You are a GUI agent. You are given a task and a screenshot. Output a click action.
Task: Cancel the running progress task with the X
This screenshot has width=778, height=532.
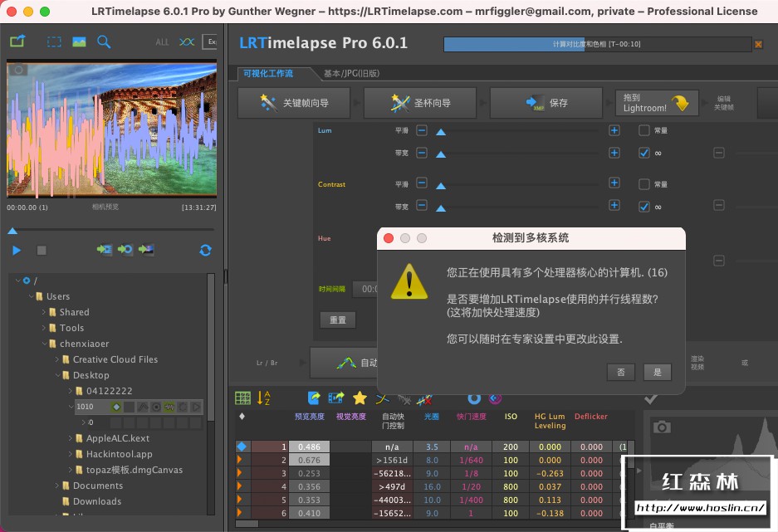[x=758, y=44]
